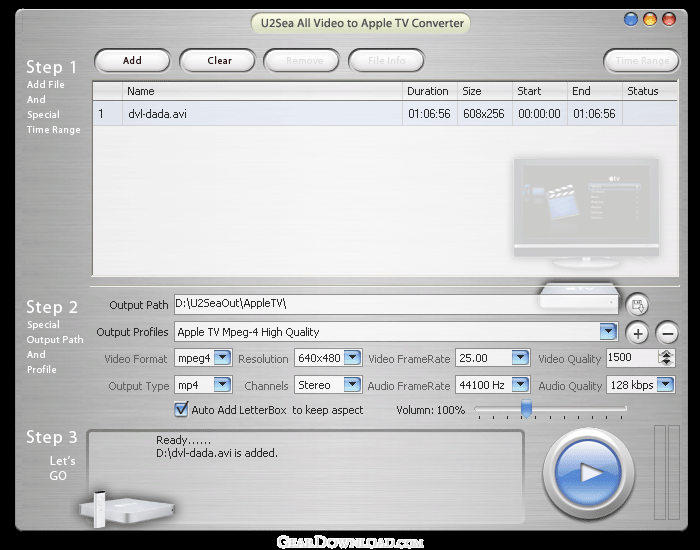Select the dvl-dada.avi file row
Viewport: 700px width, 550px height.
[385, 114]
